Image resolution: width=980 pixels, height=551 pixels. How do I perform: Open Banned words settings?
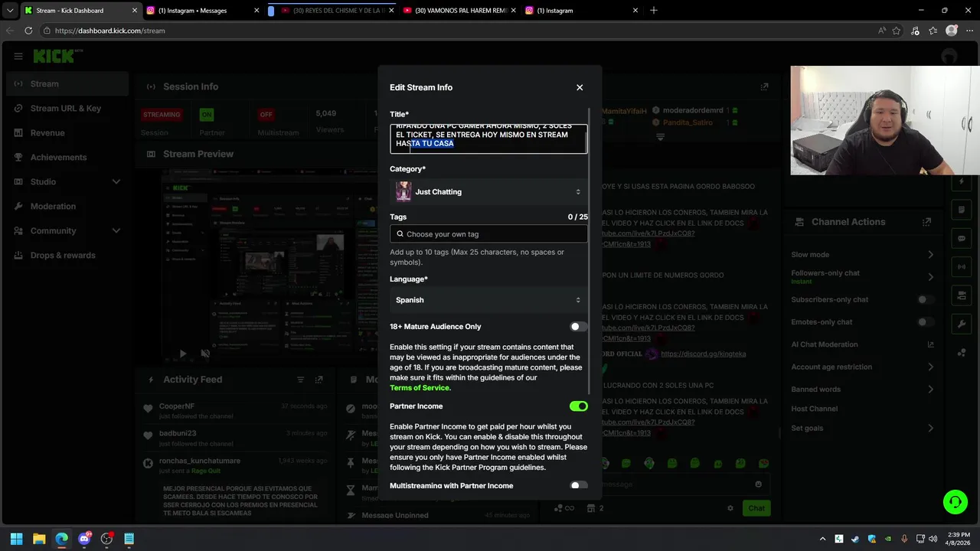pyautogui.click(x=863, y=390)
